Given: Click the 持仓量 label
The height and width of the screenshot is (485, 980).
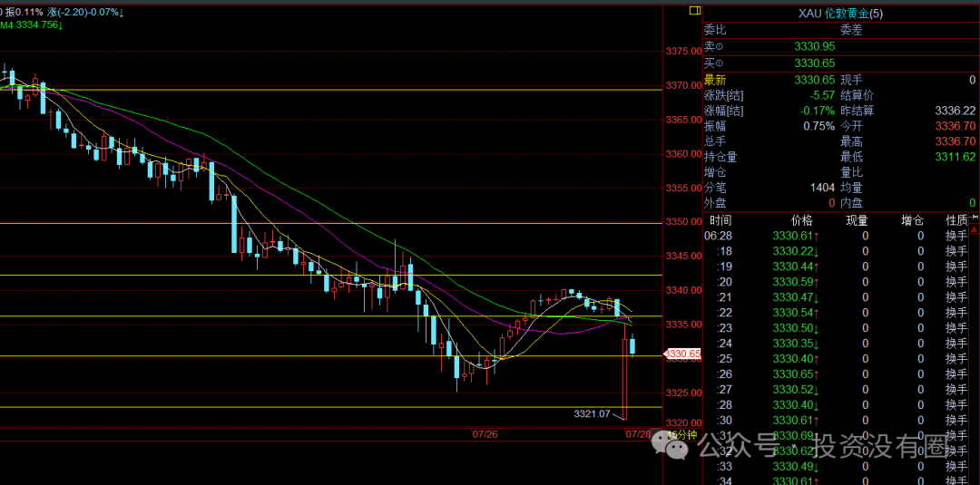Looking at the screenshot, I should 720,157.
